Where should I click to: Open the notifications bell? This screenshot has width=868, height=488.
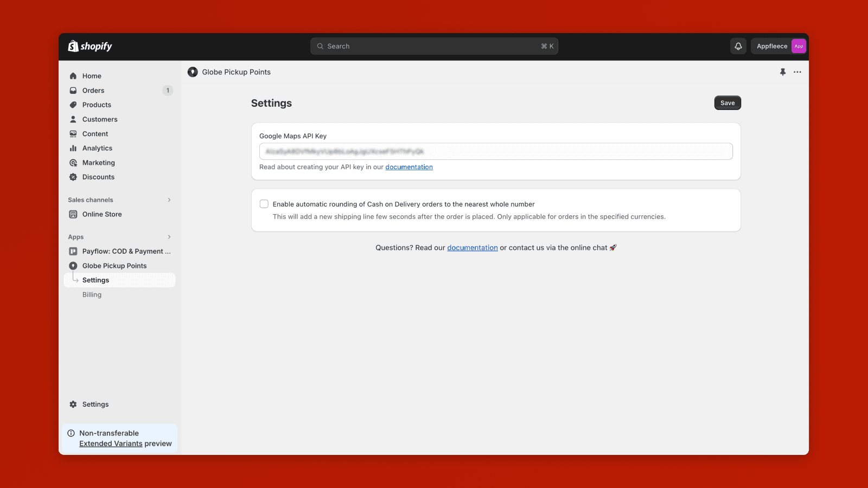738,46
